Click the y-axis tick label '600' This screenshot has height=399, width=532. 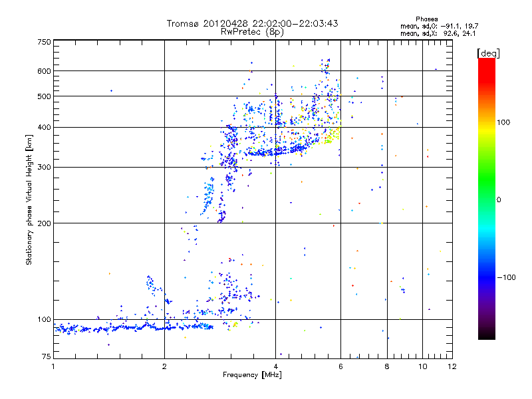(45, 71)
